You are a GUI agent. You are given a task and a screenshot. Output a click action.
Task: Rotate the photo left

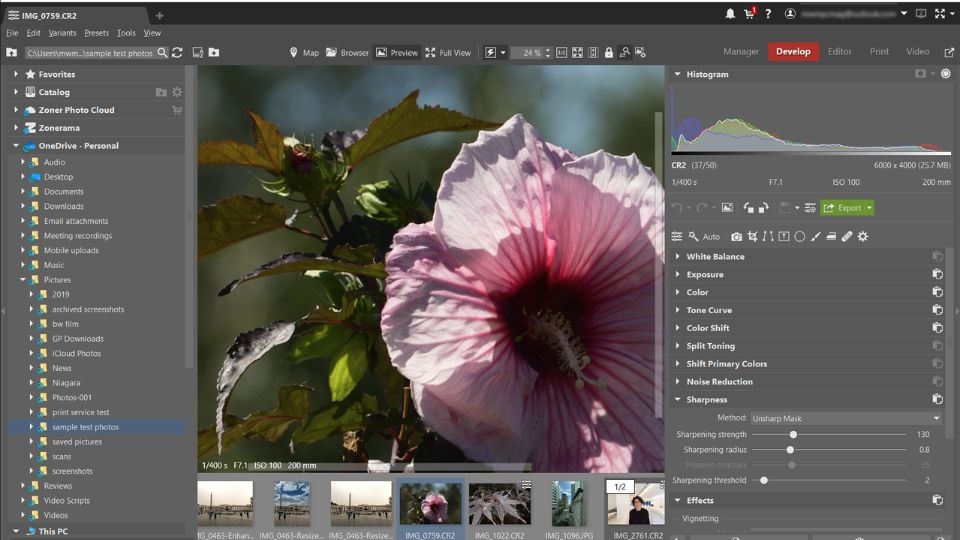[x=748, y=208]
